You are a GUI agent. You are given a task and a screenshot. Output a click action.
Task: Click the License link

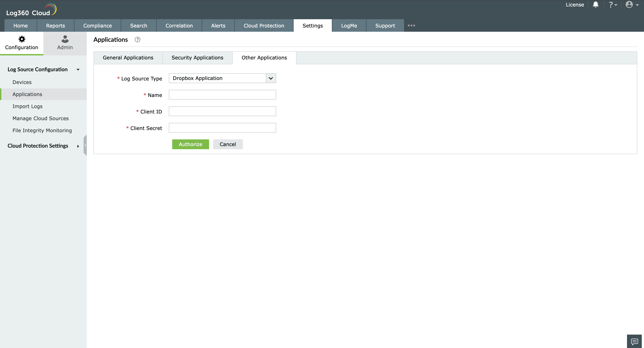pos(574,5)
